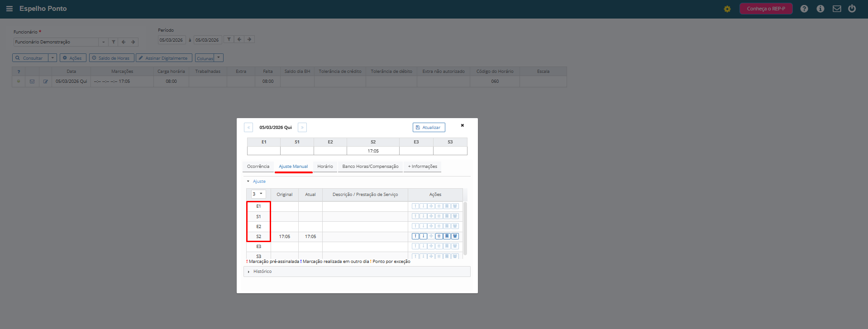Image resolution: width=868 pixels, height=329 pixels.
Task: Go to previous day in the dialog
Action: (248, 128)
